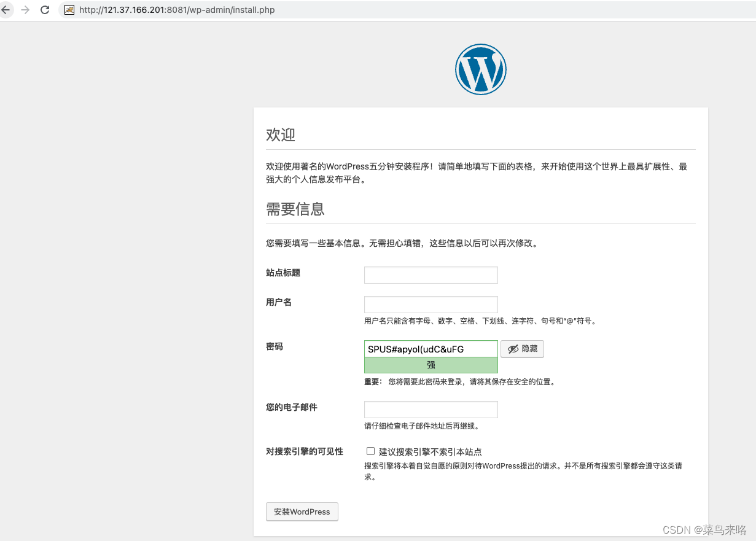This screenshot has width=756, height=541.
Task: Click the 对搜索引擎的可见性 label
Action: point(305,452)
